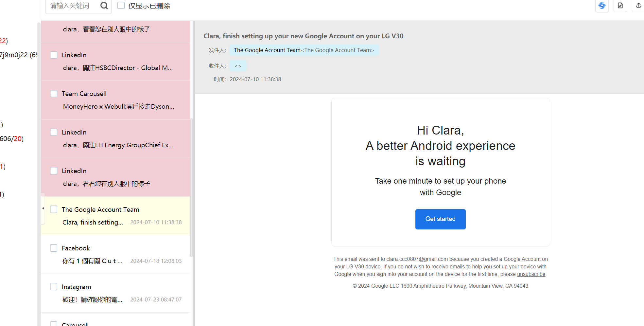Follow the unsubscribe link in the email footer
Image resolution: width=644 pixels, height=326 pixels.
(x=531, y=274)
